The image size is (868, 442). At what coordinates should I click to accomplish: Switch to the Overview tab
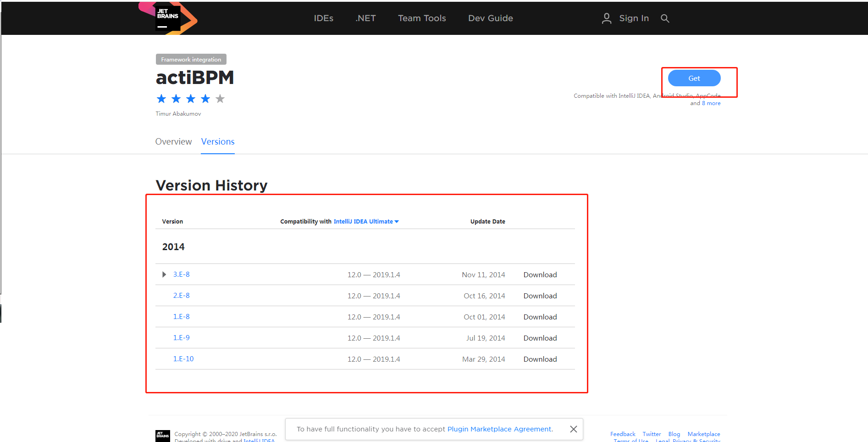(x=173, y=142)
